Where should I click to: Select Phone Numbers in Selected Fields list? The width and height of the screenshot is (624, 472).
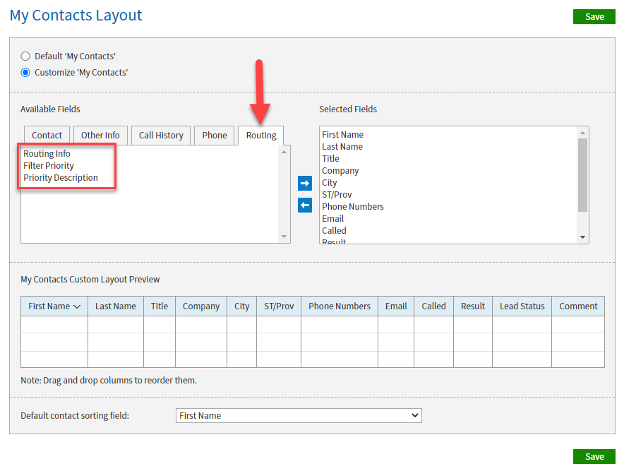click(353, 207)
